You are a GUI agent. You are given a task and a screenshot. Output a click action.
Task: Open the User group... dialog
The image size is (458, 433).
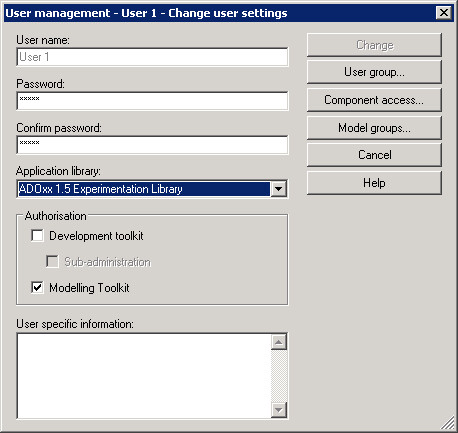coord(374,72)
